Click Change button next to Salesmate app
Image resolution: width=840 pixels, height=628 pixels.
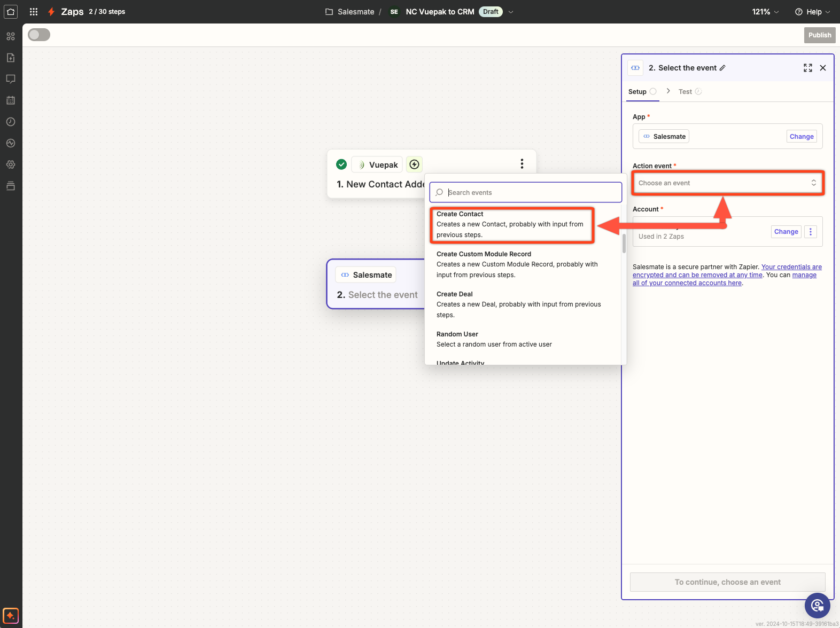click(801, 137)
